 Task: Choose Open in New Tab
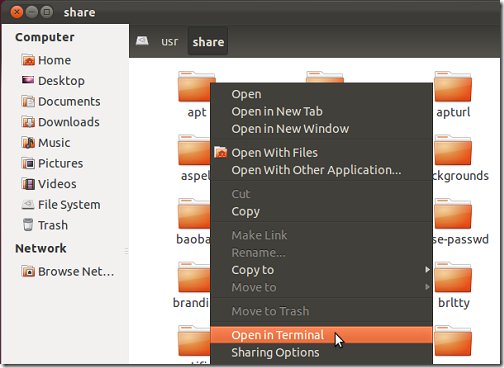click(321, 112)
